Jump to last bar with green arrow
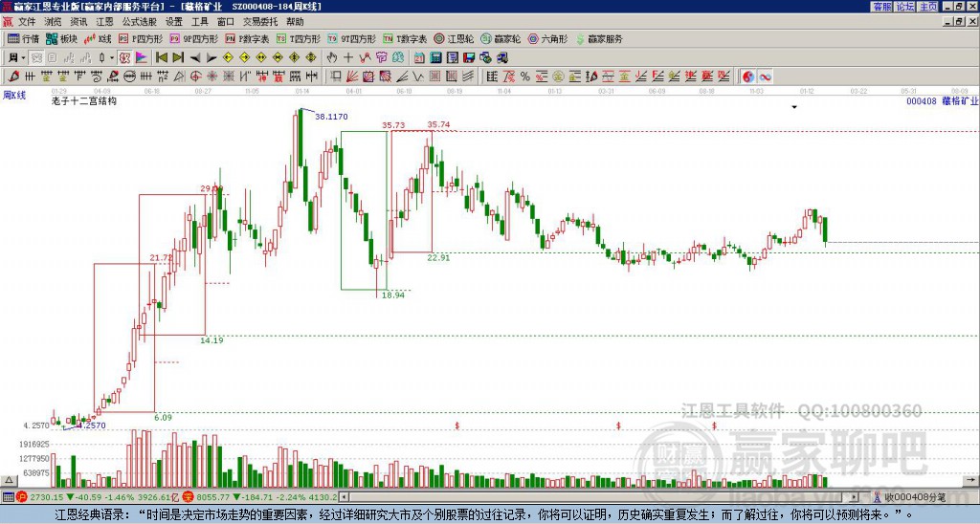This screenshot has width=980, height=524. point(178,58)
